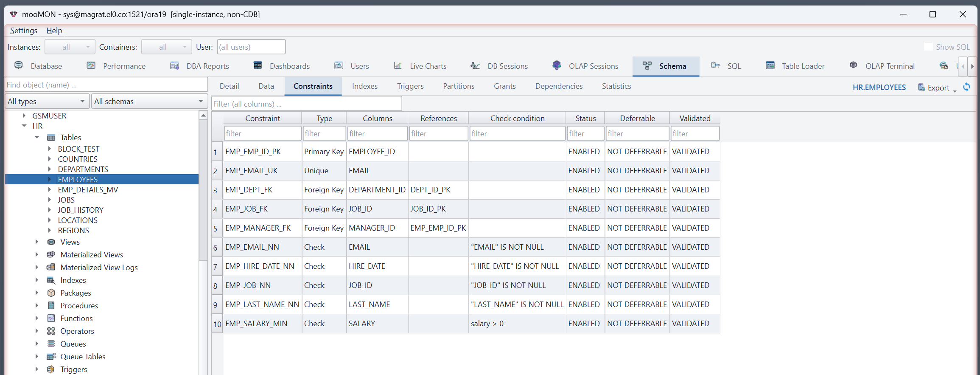Click the Table Loader icon
980x375 pixels.
click(x=770, y=65)
